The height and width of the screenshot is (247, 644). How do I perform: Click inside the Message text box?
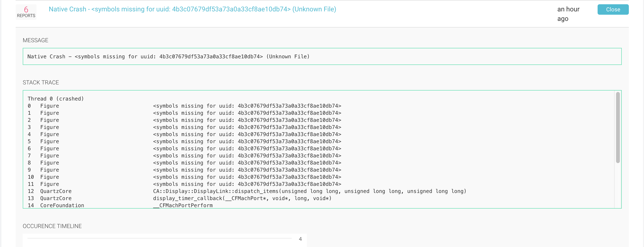pyautogui.click(x=322, y=57)
